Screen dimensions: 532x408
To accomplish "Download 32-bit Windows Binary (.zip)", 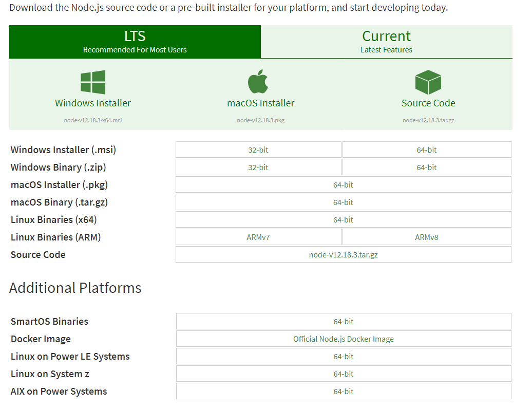I will coord(258,168).
